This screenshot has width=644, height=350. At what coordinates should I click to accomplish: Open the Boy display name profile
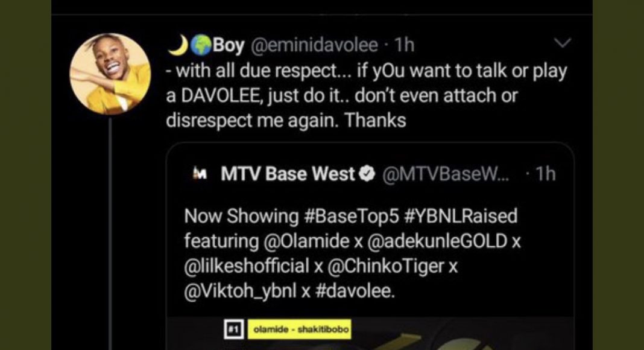229,46
